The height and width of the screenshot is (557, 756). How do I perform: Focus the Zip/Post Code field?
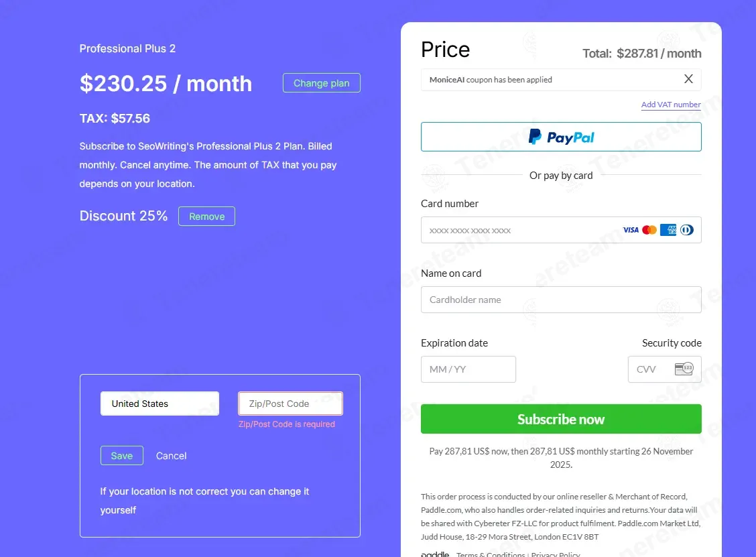[x=290, y=404]
